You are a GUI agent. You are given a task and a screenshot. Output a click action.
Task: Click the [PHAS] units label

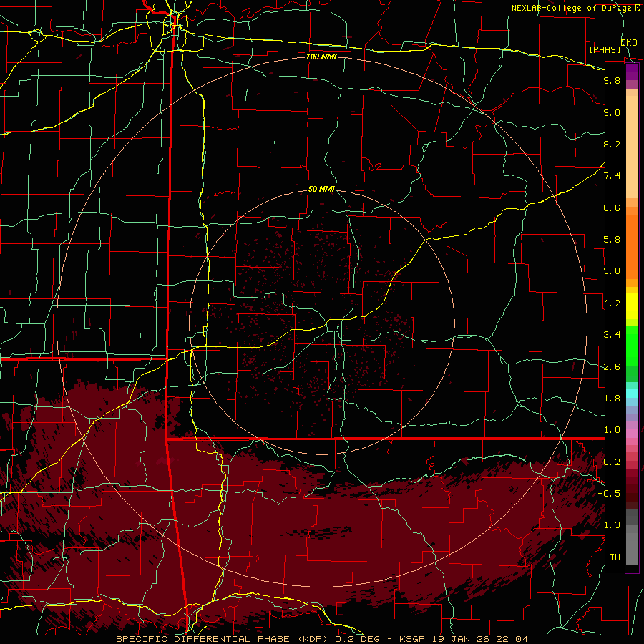(605, 49)
